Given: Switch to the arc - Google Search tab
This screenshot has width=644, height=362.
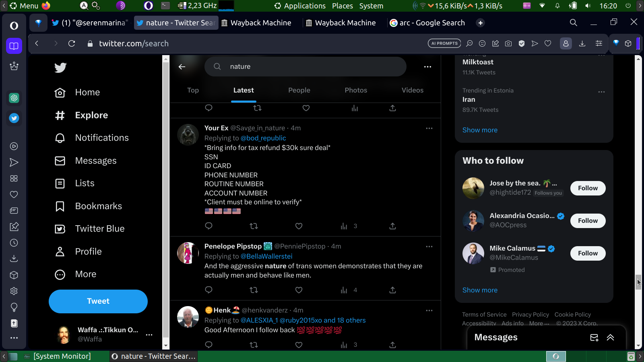Looking at the screenshot, I should click(x=427, y=23).
